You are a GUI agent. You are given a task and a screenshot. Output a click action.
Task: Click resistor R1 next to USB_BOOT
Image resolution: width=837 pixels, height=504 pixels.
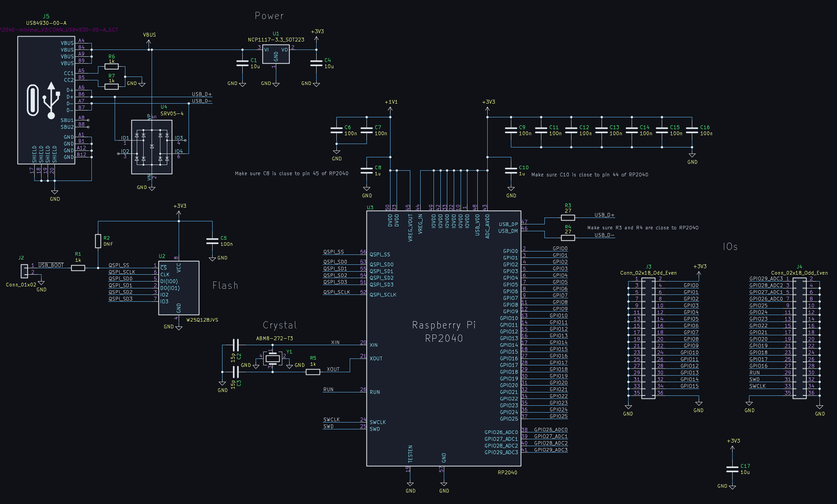pyautogui.click(x=78, y=268)
